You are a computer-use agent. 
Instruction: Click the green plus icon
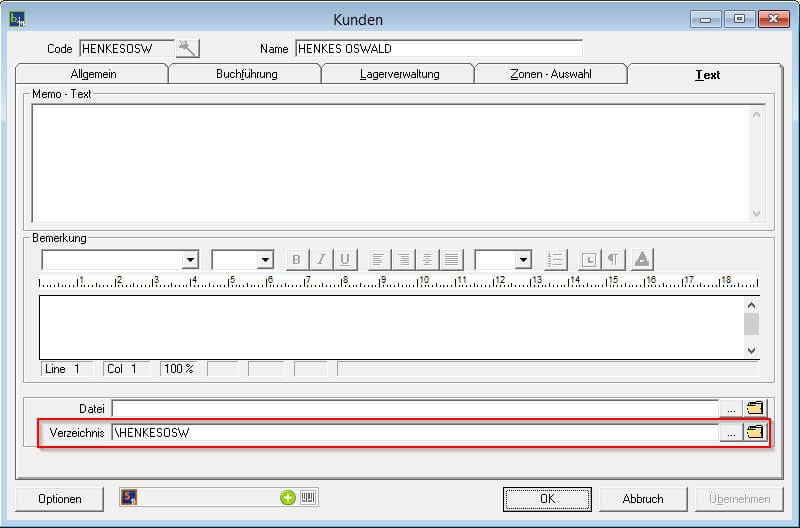(x=288, y=497)
